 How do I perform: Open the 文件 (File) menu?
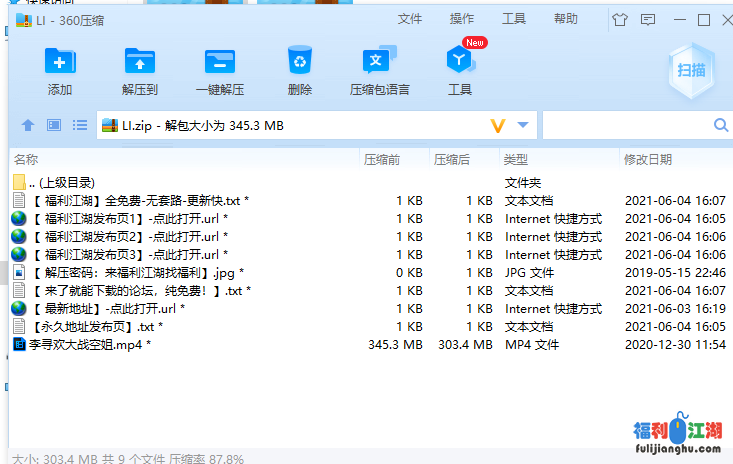coord(410,19)
